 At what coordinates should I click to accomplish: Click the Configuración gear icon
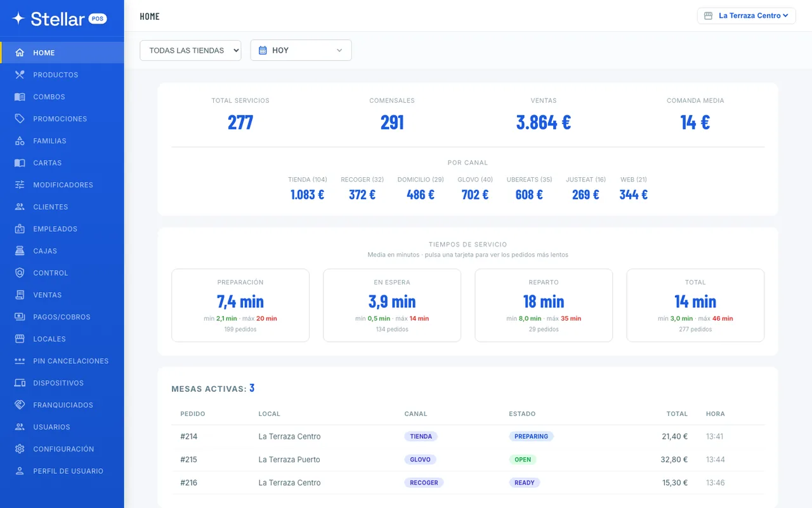(x=20, y=449)
